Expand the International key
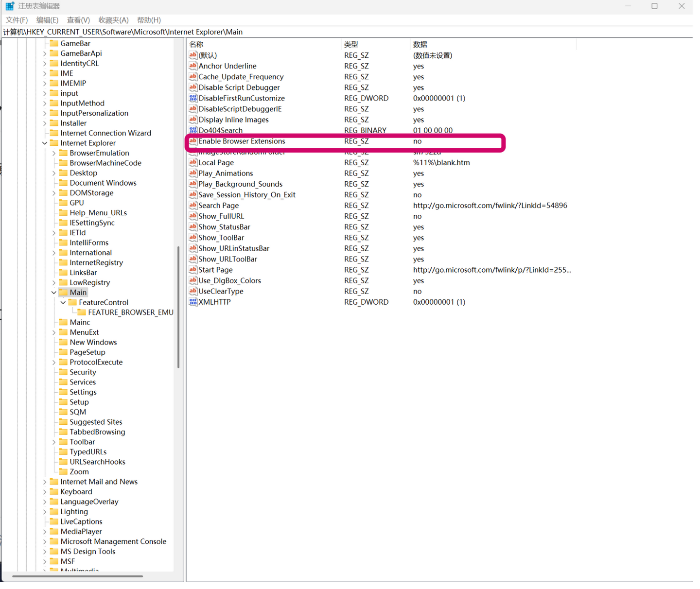 [54, 252]
